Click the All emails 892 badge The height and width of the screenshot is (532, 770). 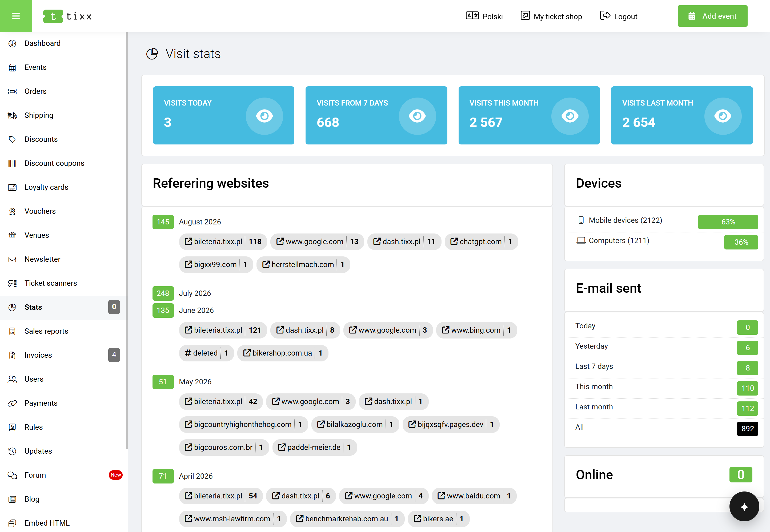(x=747, y=429)
